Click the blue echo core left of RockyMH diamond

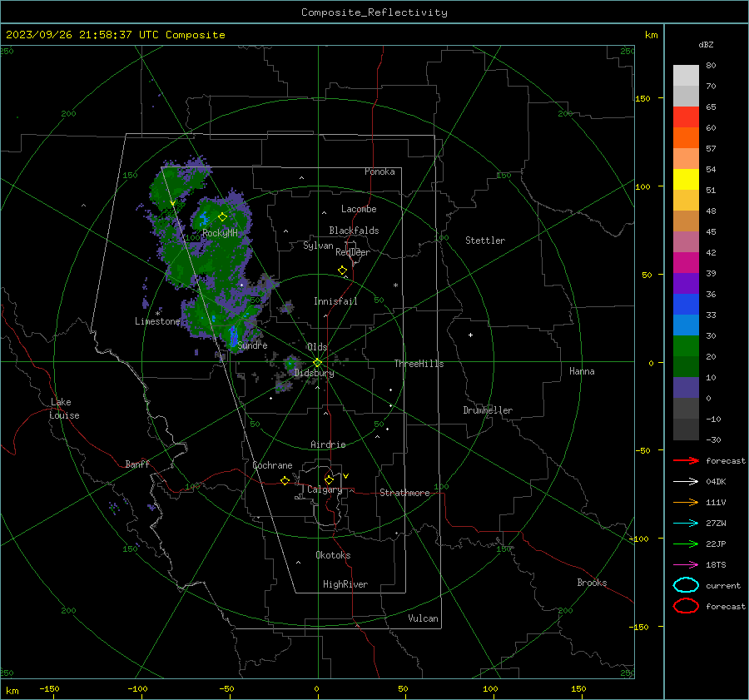tap(204, 219)
